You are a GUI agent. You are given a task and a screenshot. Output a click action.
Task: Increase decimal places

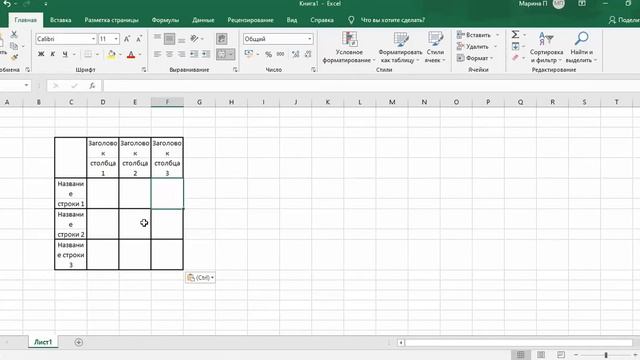coord(296,54)
